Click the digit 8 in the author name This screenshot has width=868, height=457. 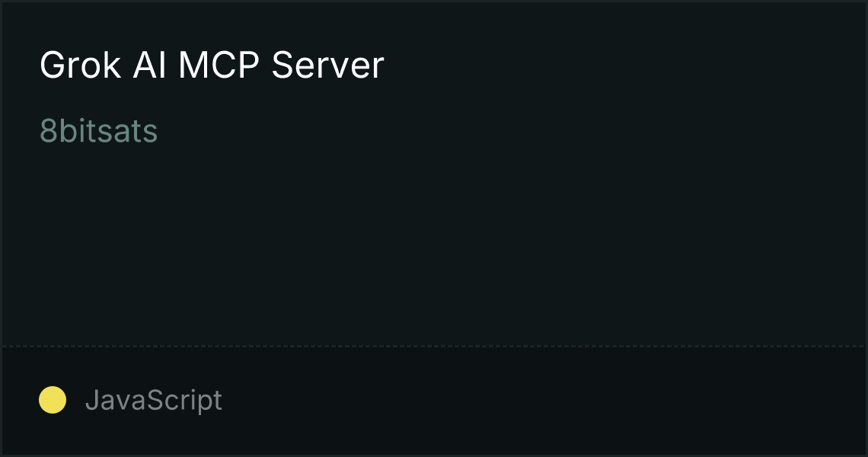[48, 131]
